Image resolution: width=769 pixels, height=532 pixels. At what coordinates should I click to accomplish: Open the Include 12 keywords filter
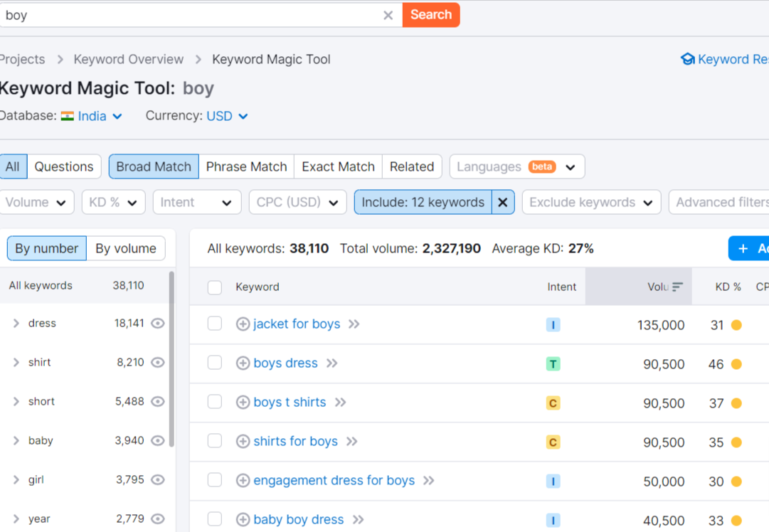(423, 202)
